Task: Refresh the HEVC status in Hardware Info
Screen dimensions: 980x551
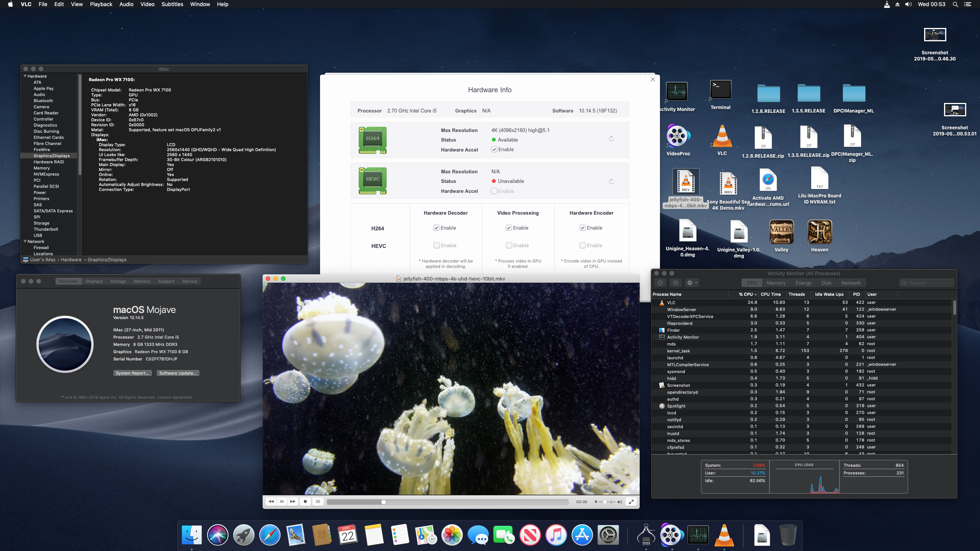Action: click(x=611, y=181)
